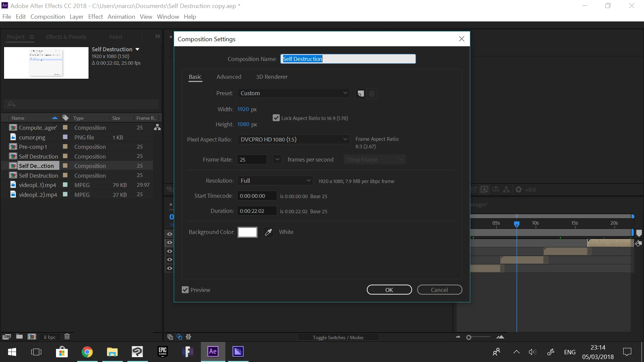The image size is (644, 362).
Task: Uncheck Lock Aspect Ratio to 16:9
Action: point(276,118)
